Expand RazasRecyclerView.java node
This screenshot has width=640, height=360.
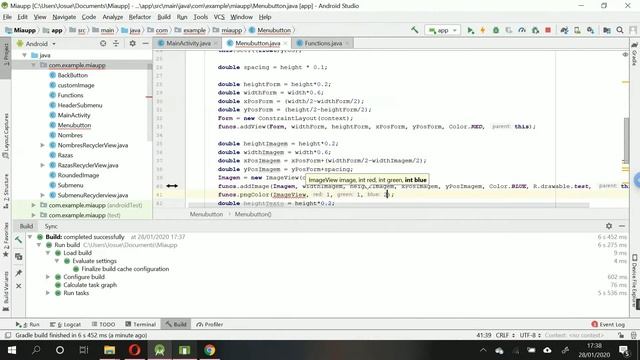(42, 165)
